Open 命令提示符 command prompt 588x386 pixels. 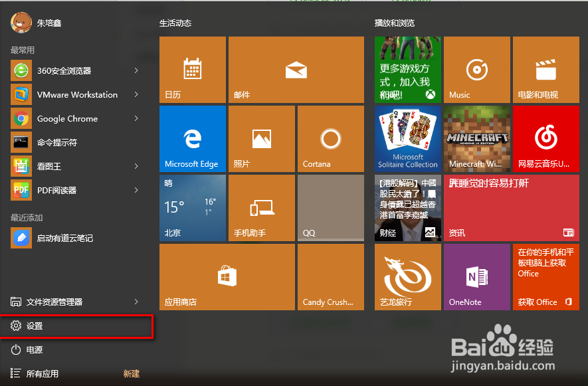pos(75,142)
